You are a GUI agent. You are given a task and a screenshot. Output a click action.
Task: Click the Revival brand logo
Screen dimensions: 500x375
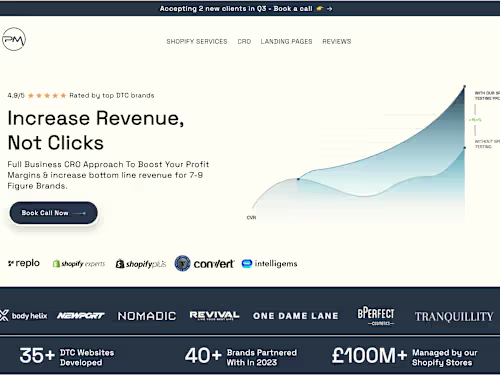coord(214,315)
